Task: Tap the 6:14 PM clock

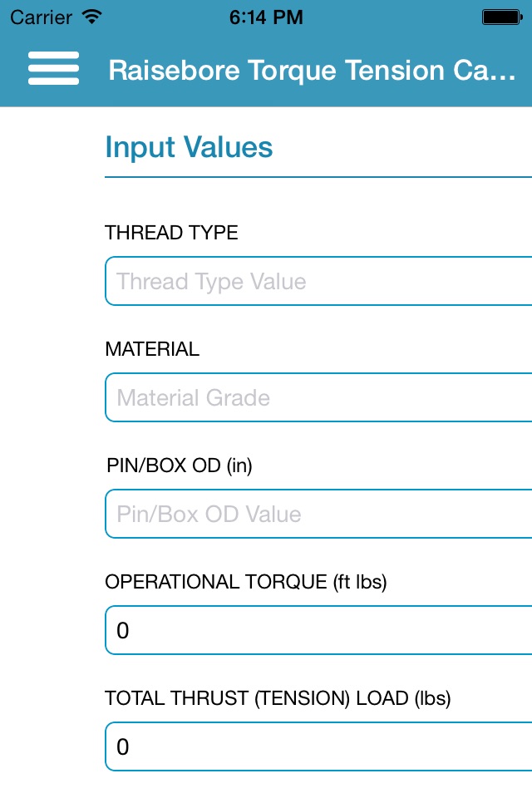Action: [x=266, y=17]
